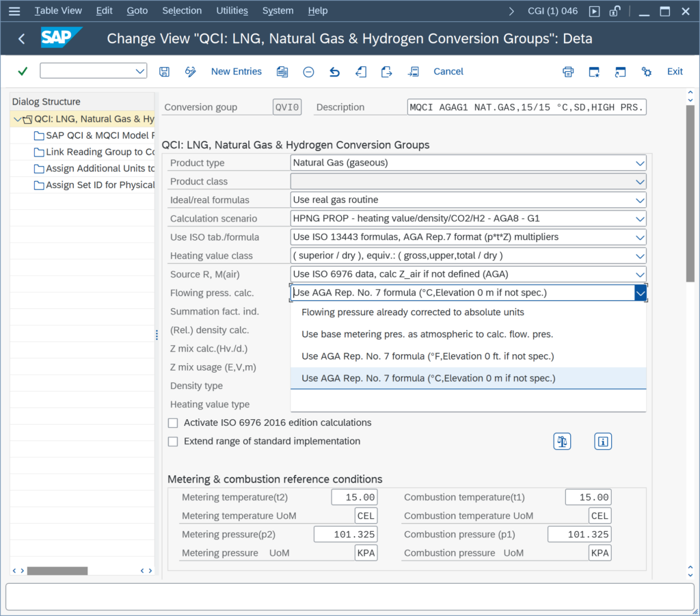Enable Activate ISO 6976 2016 edition calculations
The height and width of the screenshot is (616, 700).
click(173, 423)
